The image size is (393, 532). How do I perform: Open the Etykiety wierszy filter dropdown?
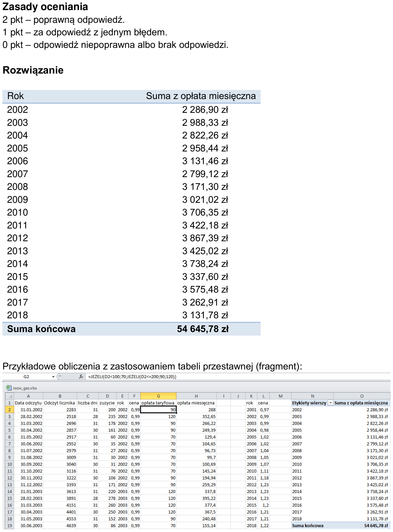click(330, 403)
